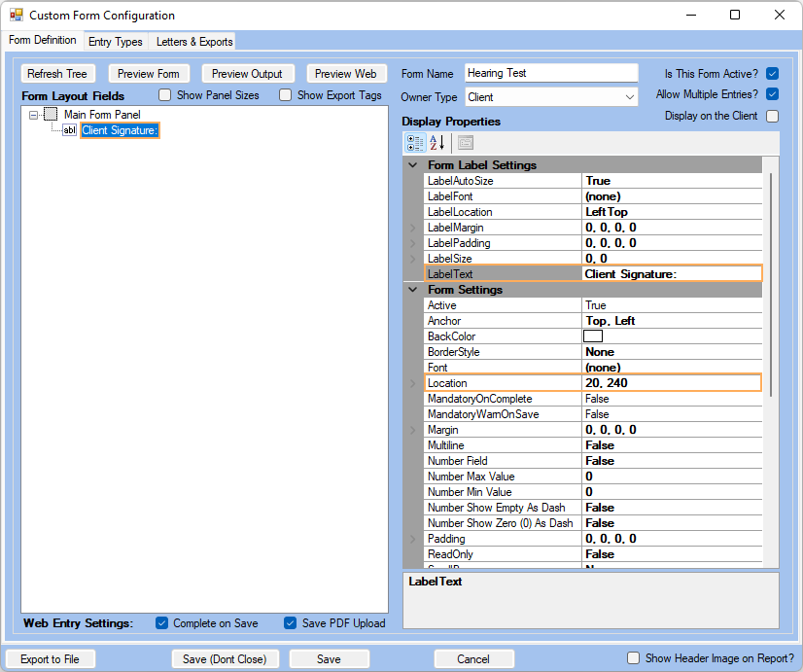The width and height of the screenshot is (803, 672).
Task: Toggle the Show Panel Sizes checkbox
Action: click(x=164, y=95)
